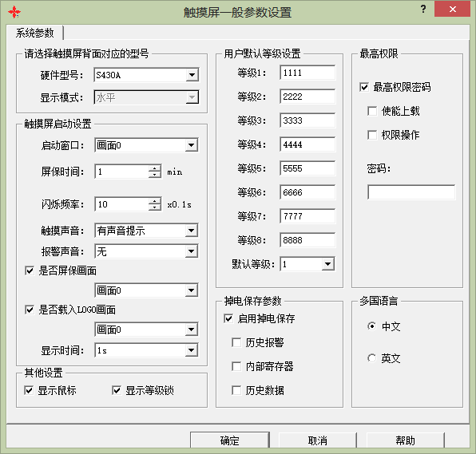This screenshot has height=454, width=476.
Task: Click the 密码 input field
Action: pos(411,192)
